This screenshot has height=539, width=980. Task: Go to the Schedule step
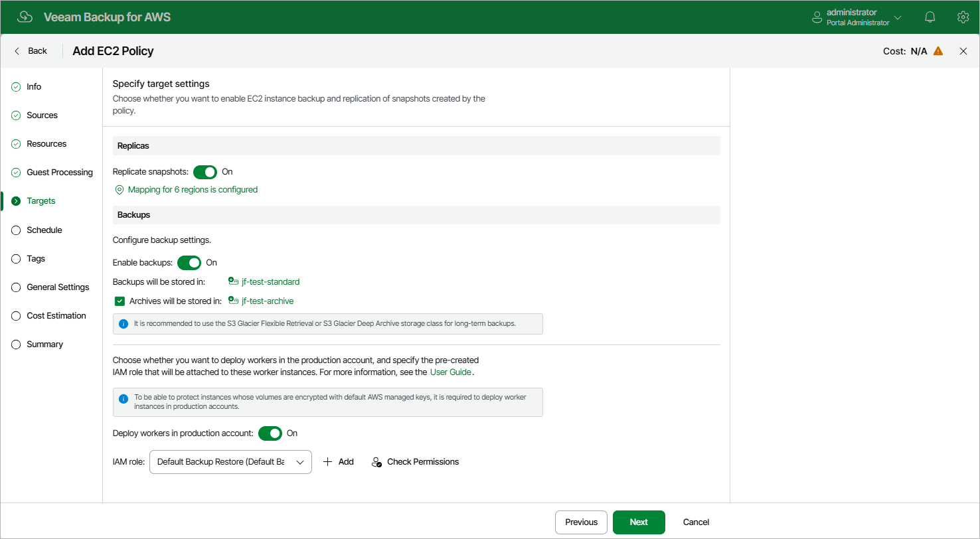point(44,230)
